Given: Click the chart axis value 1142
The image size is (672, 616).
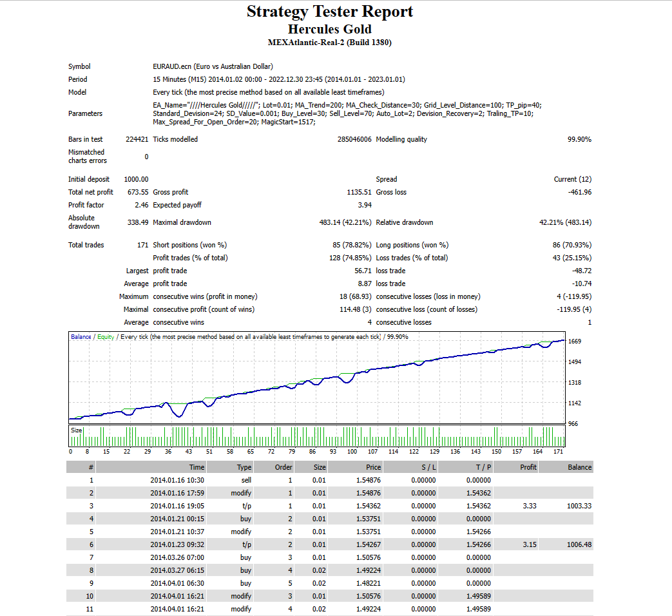Looking at the screenshot, I should 575,403.
